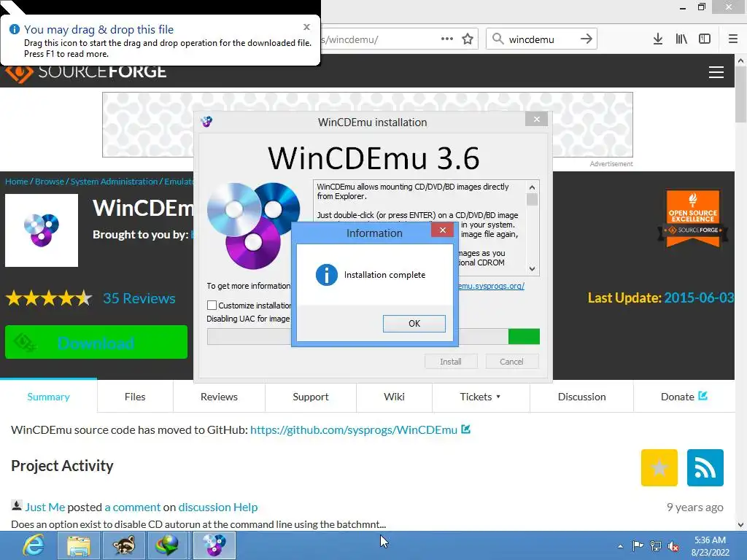Click Cancel in WinCDEmu installation window

511,362
